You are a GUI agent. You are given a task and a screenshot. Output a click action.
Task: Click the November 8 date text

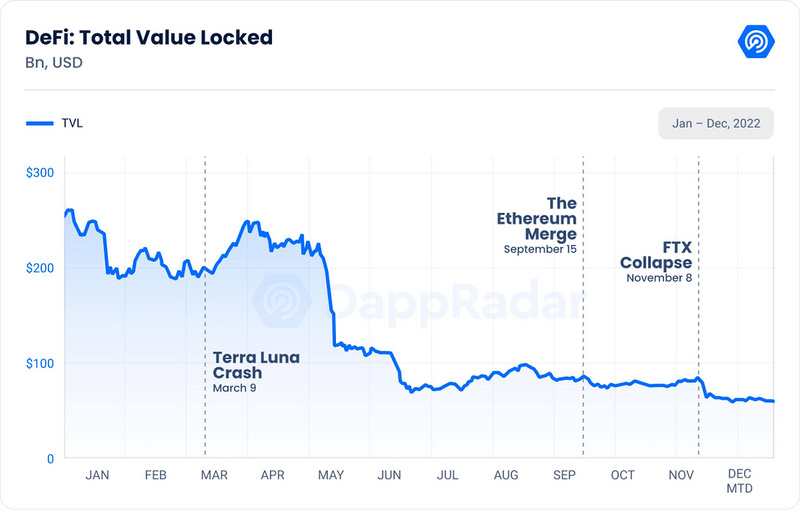point(659,278)
